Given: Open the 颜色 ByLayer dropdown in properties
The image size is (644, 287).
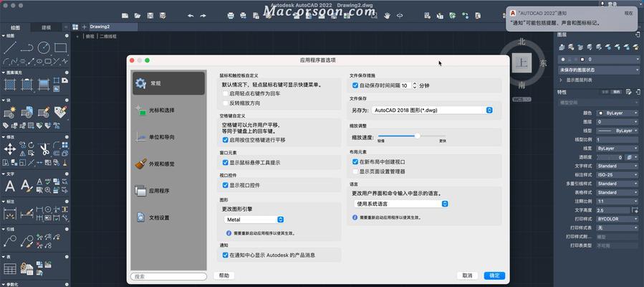Looking at the screenshot, I should pos(617,113).
